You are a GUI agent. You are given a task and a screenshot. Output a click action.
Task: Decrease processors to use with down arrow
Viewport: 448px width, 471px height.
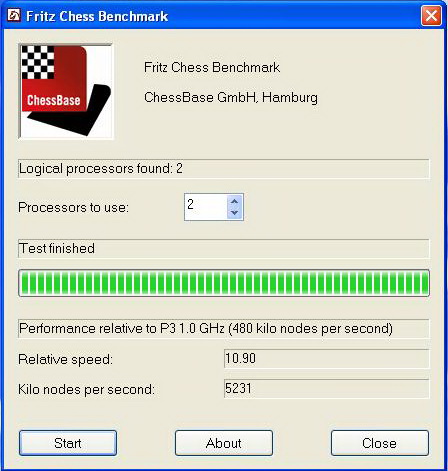(234, 213)
